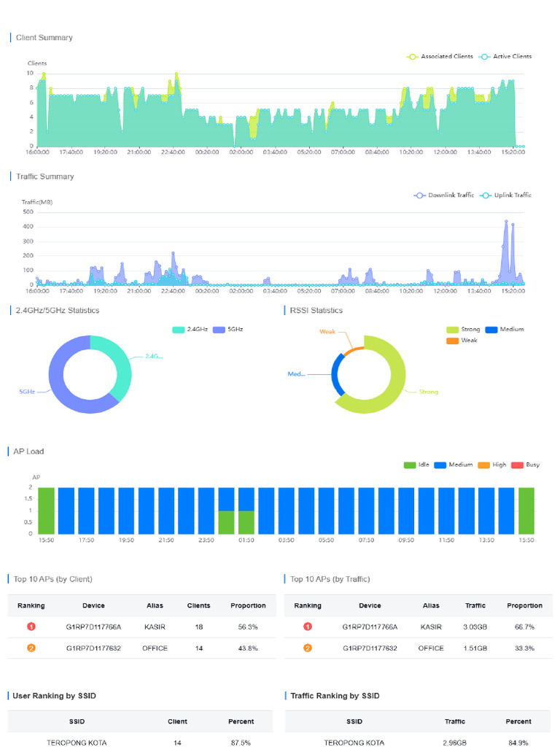This screenshot has height=747, width=560.
Task: Click the 66.7% proportion value
Action: (x=524, y=627)
